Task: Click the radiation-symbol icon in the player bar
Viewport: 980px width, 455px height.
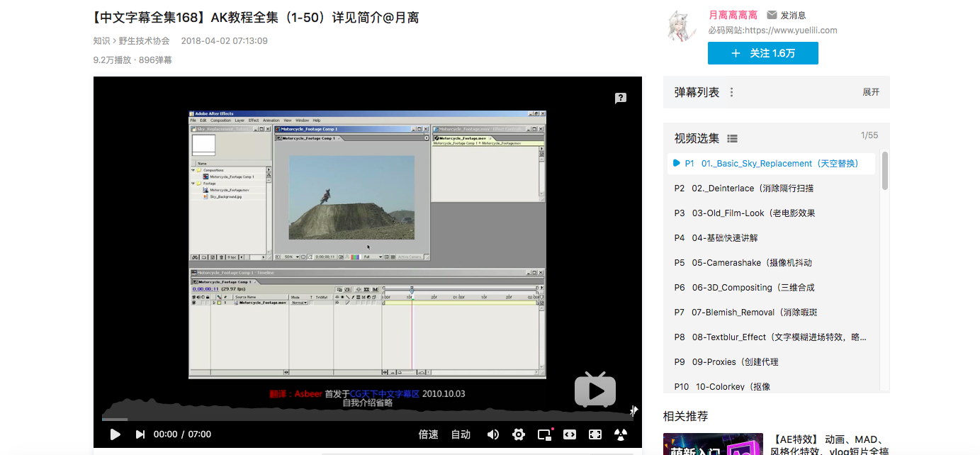Action: coord(621,434)
